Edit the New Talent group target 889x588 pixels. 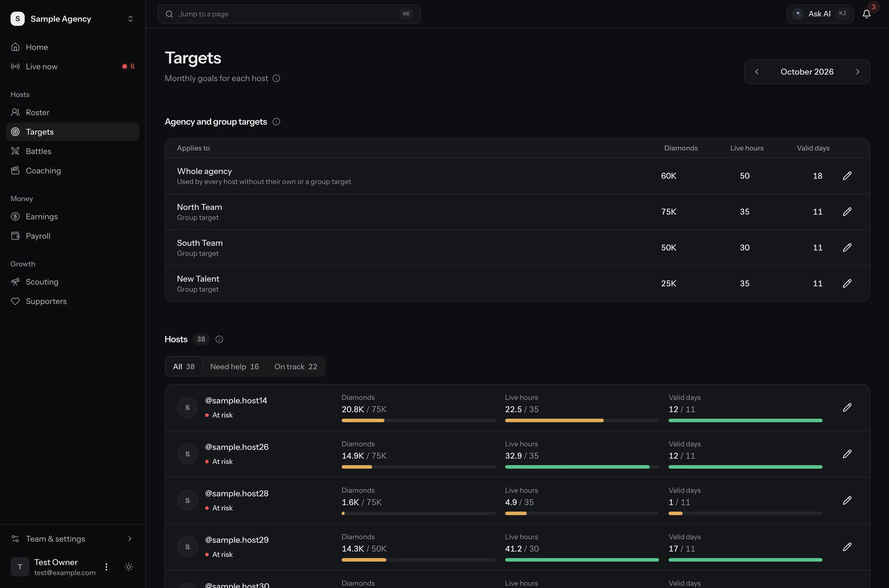[847, 283]
